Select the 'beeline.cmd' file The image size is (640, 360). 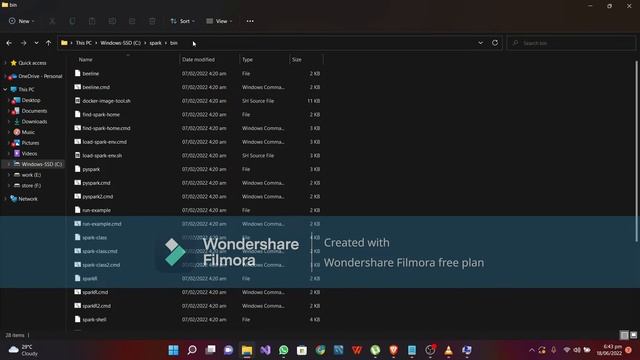coord(96,87)
